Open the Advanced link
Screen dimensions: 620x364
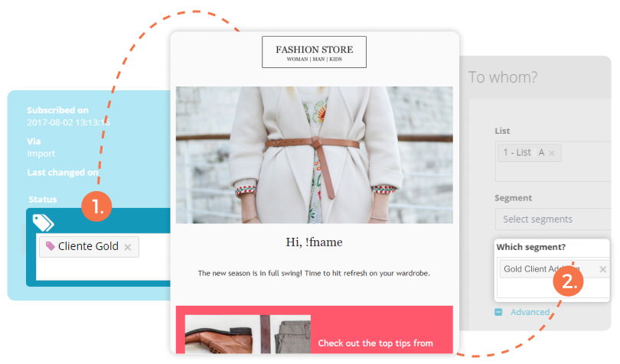coord(530,312)
